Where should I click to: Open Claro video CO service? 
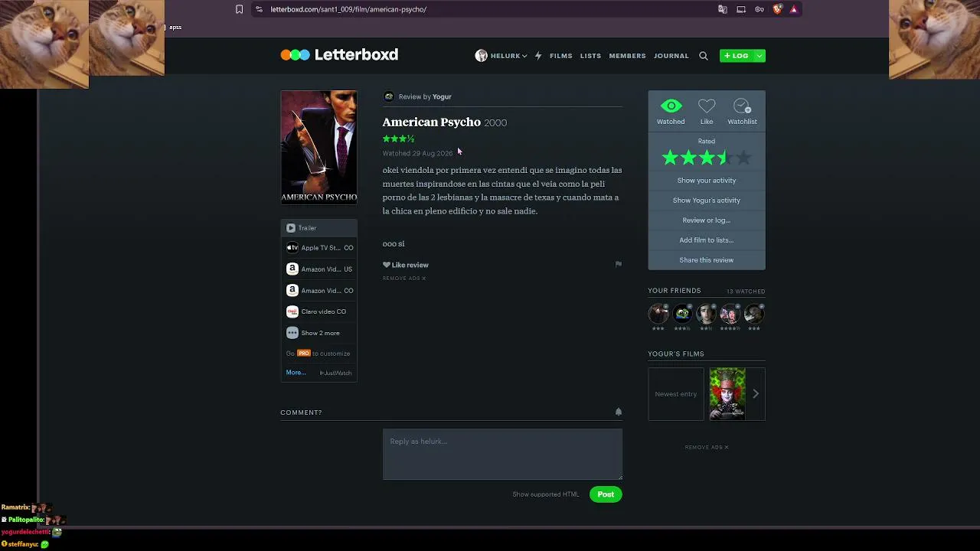[x=318, y=311]
